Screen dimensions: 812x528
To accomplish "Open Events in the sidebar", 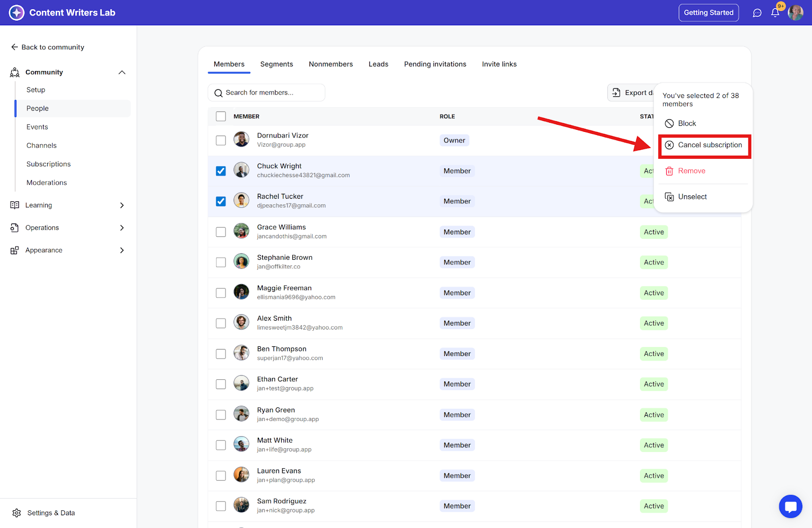I will [x=38, y=127].
